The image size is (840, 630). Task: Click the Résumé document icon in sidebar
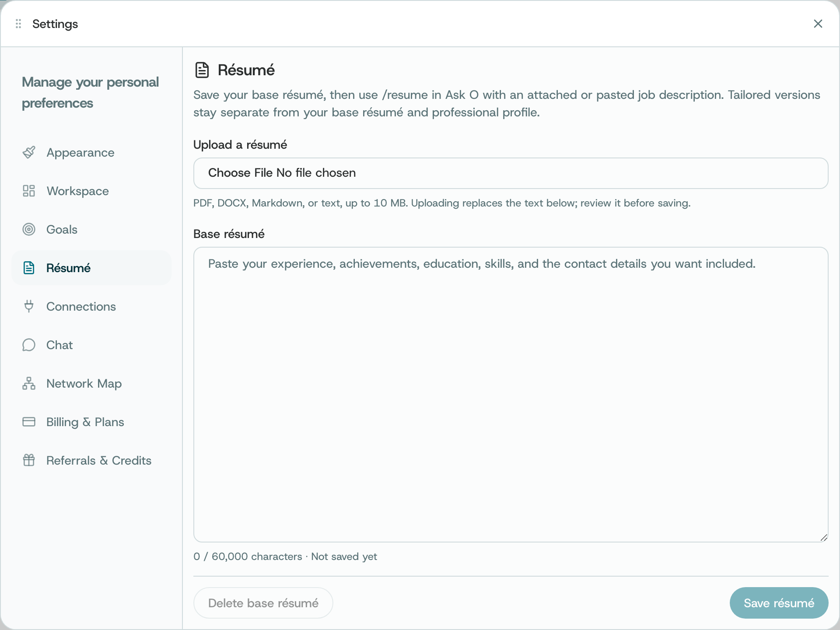(x=29, y=268)
